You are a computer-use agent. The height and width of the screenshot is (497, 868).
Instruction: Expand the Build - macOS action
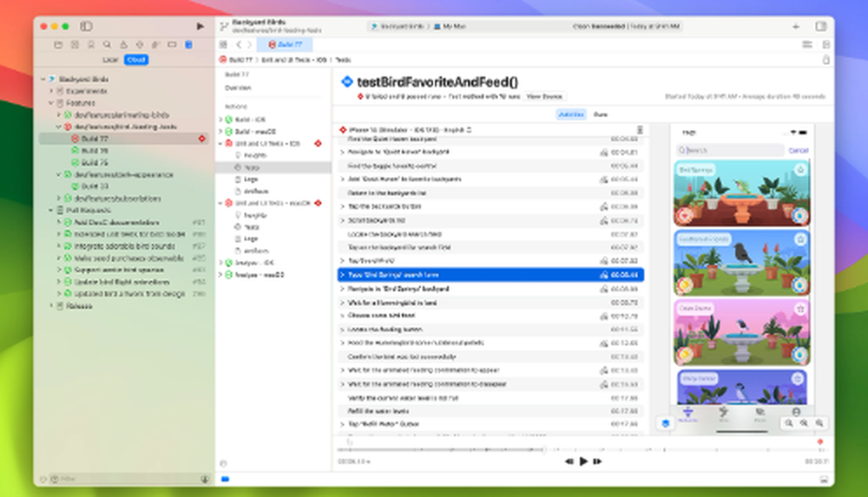(x=220, y=132)
